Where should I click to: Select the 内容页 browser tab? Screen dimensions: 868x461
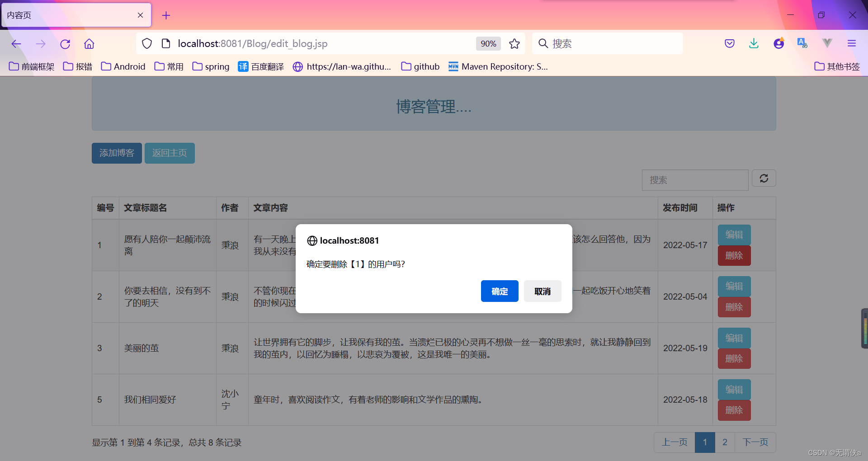click(x=76, y=15)
